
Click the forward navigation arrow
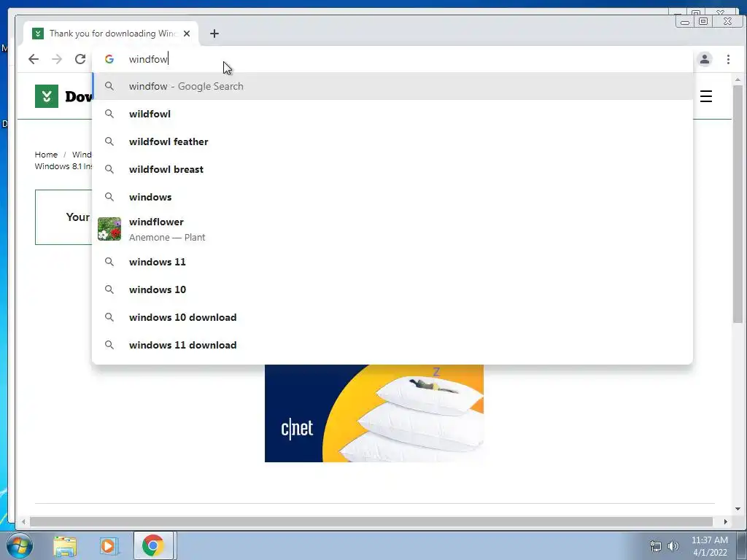tap(57, 59)
